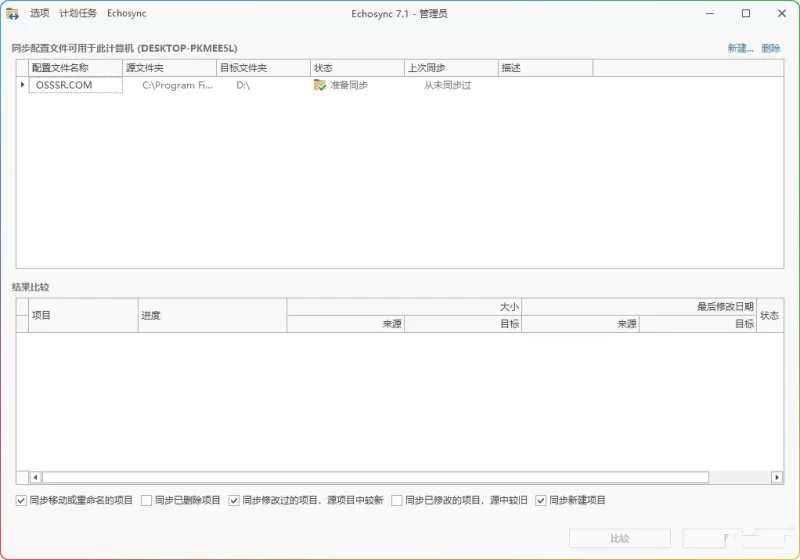
Task: Click the 大小 group header
Action: [x=404, y=307]
